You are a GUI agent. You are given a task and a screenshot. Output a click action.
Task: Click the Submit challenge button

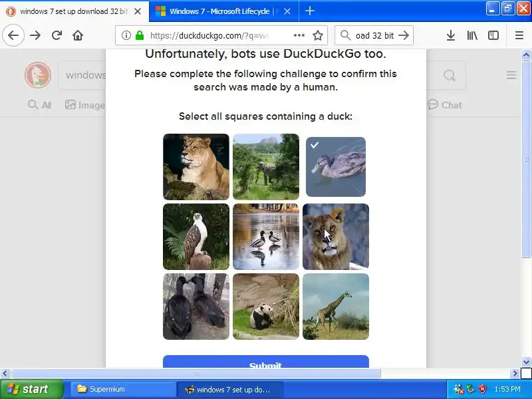point(265,362)
